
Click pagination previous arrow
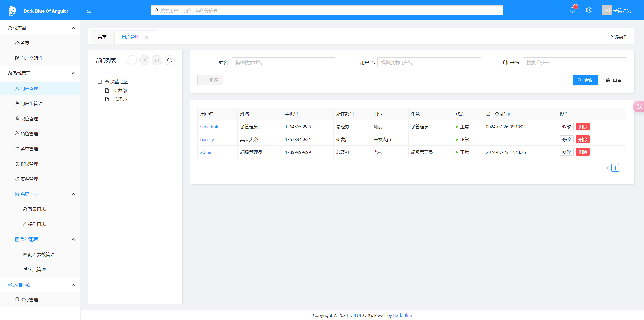click(608, 168)
